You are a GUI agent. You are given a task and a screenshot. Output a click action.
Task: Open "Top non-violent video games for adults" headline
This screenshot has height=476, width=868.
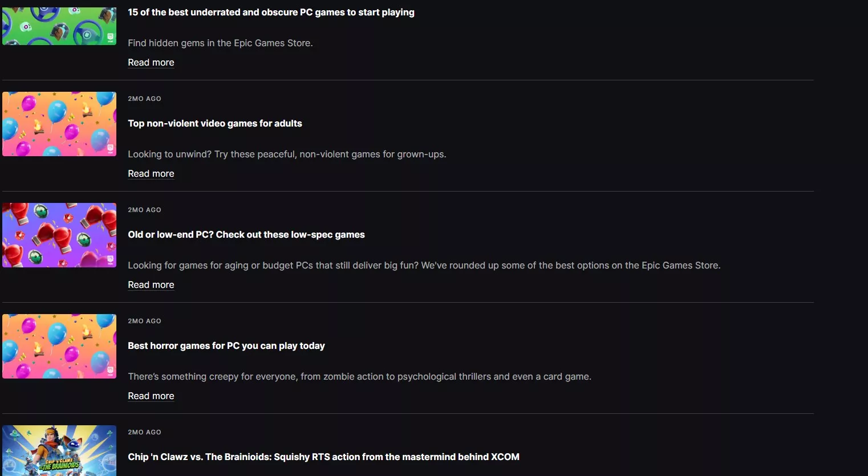215,124
